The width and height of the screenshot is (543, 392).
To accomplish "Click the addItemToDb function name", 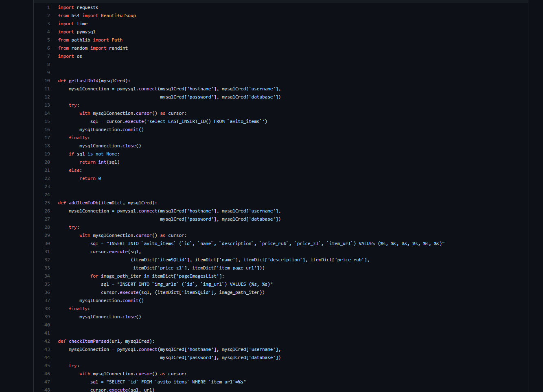I will pyautogui.click(x=83, y=203).
